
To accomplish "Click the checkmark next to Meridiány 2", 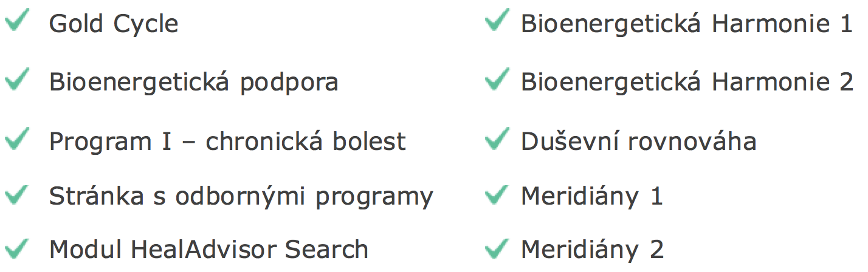I will [x=497, y=248].
